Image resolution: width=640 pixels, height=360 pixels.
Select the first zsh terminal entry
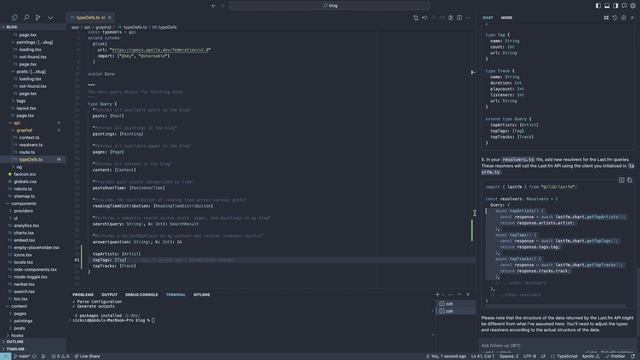tap(455, 304)
